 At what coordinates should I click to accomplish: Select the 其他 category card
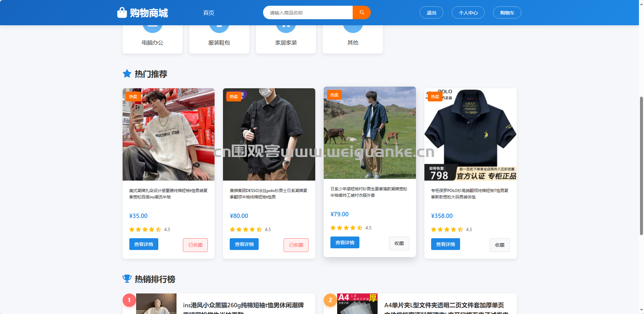[x=353, y=39]
